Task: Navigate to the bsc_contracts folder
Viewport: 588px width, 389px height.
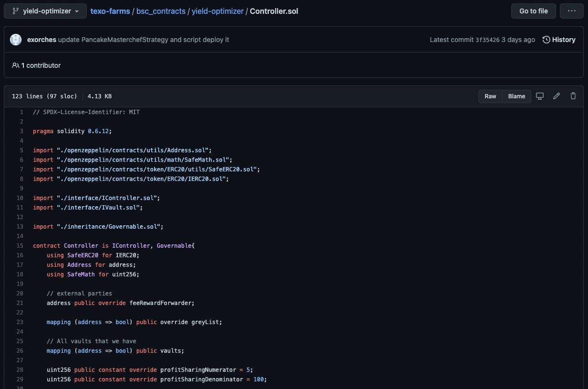Action: [161, 11]
